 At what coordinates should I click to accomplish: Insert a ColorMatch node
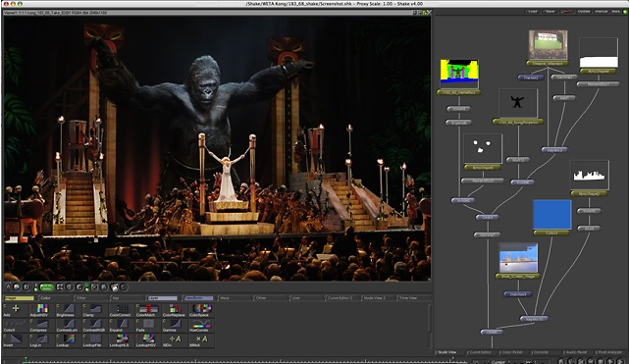148,309
